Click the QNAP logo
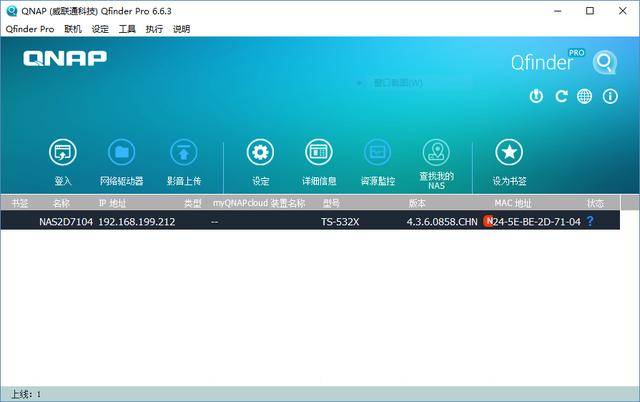This screenshot has height=402, width=640. [65, 58]
